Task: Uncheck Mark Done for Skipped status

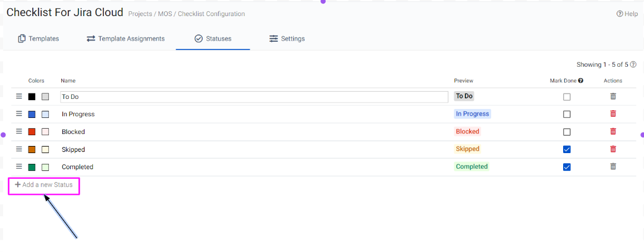Action: [567, 149]
